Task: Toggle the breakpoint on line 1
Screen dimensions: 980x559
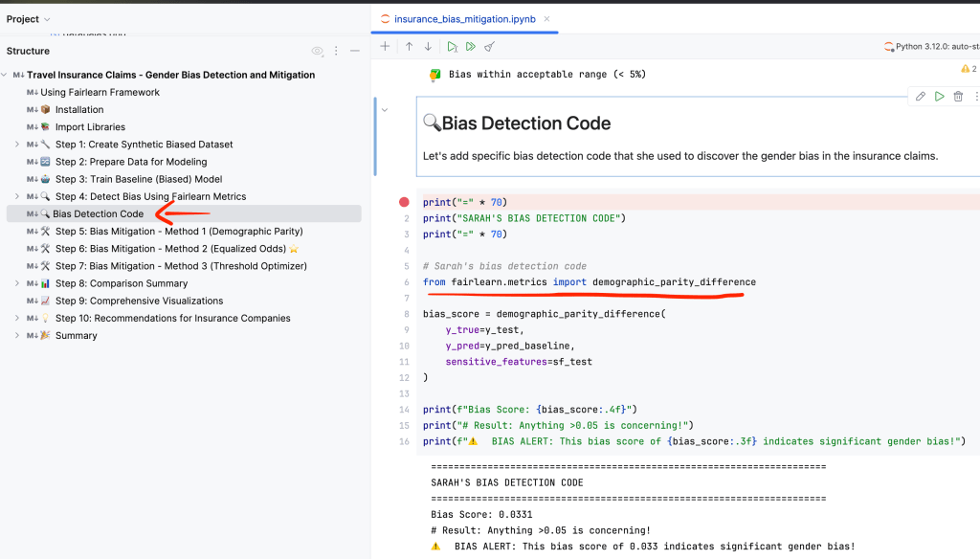Action: click(404, 202)
